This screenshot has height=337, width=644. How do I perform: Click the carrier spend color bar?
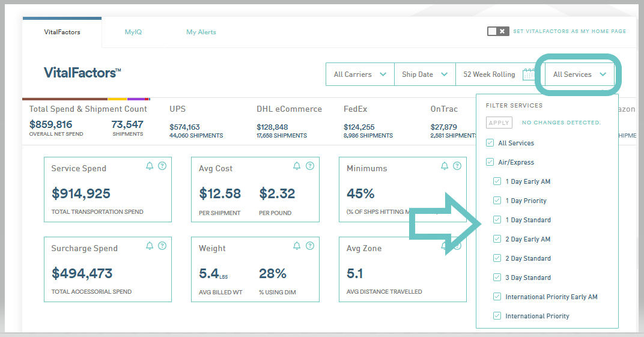coord(87,99)
